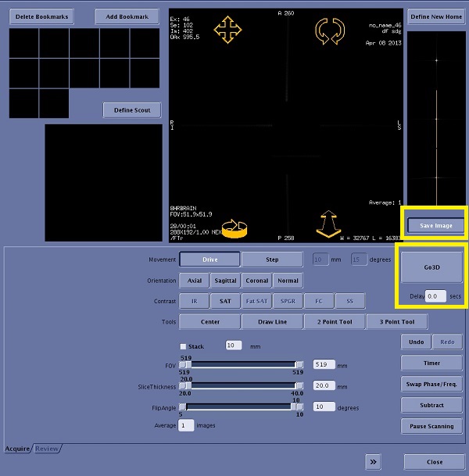Click the circular rotate arrows icon
Viewport: 469px width, 476px height.
pyautogui.click(x=330, y=30)
